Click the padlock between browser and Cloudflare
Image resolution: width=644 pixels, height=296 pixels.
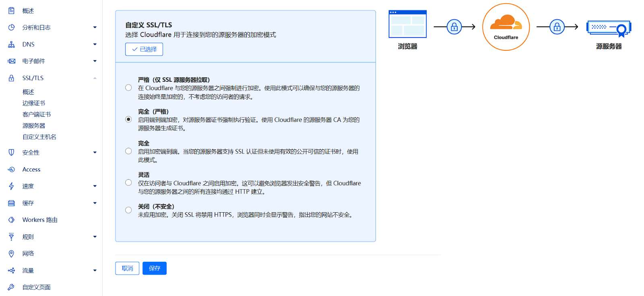(454, 27)
